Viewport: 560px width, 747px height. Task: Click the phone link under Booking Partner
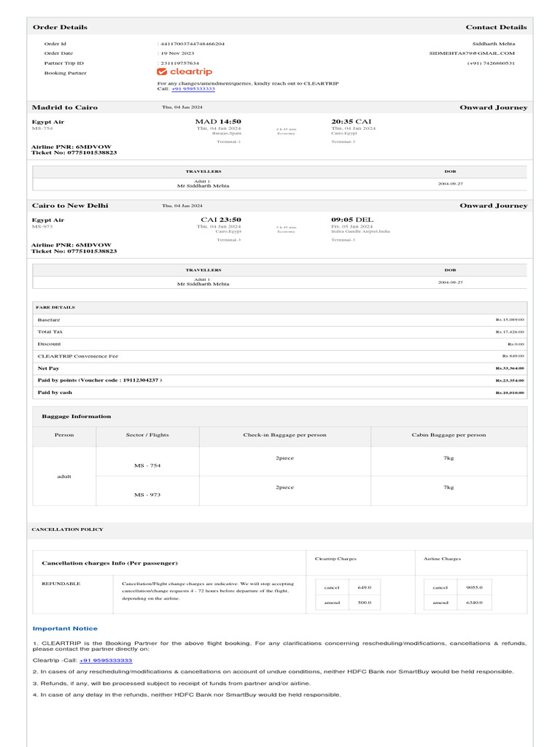(193, 89)
